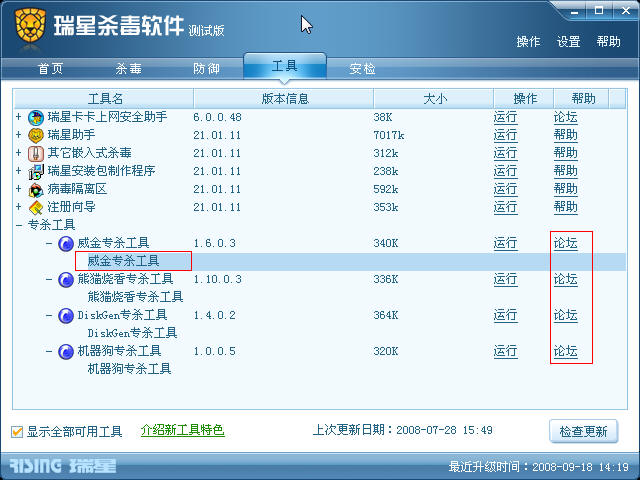Screen dimensions: 640x480
Task: Click the blue icon beside DiskGen专杀工具
Action: [65, 316]
